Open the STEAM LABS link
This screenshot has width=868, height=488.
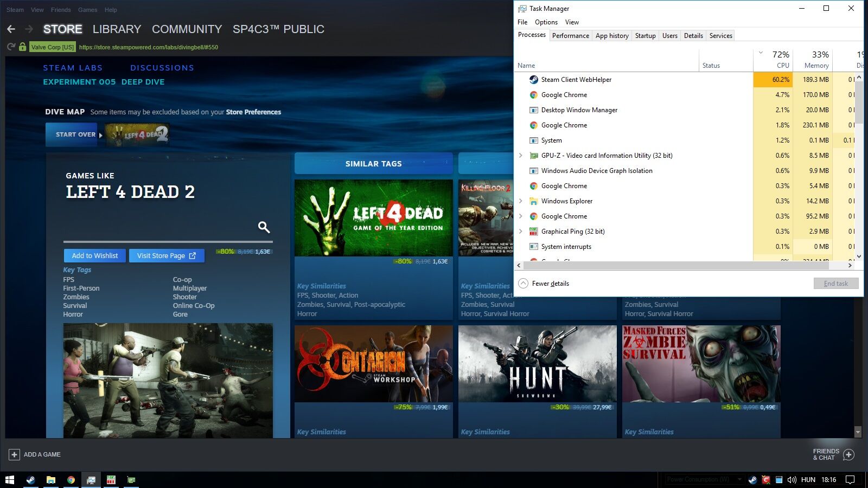coord(73,68)
